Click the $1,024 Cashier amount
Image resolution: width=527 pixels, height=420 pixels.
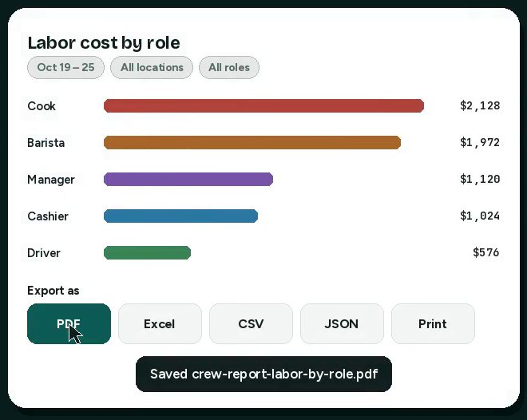(480, 216)
